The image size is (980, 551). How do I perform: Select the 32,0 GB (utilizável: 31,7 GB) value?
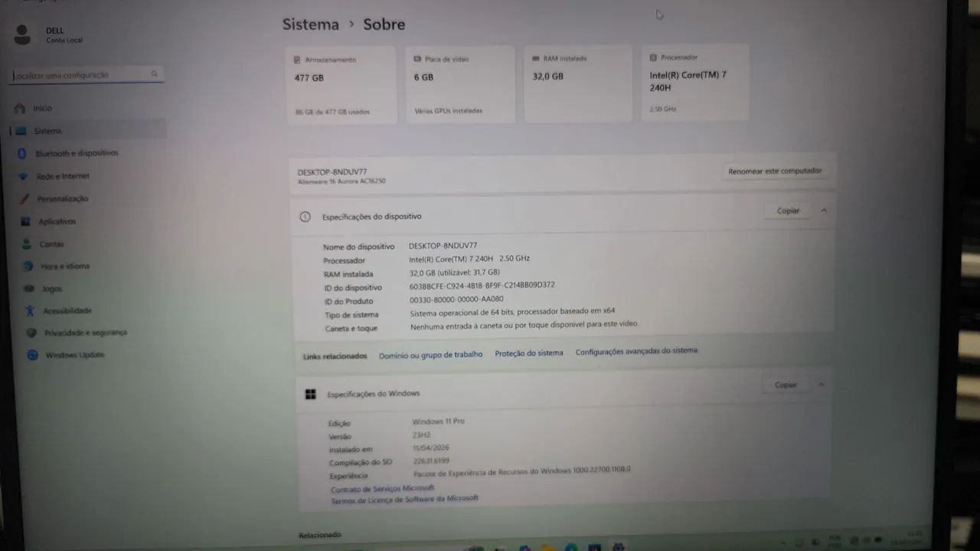pos(455,272)
